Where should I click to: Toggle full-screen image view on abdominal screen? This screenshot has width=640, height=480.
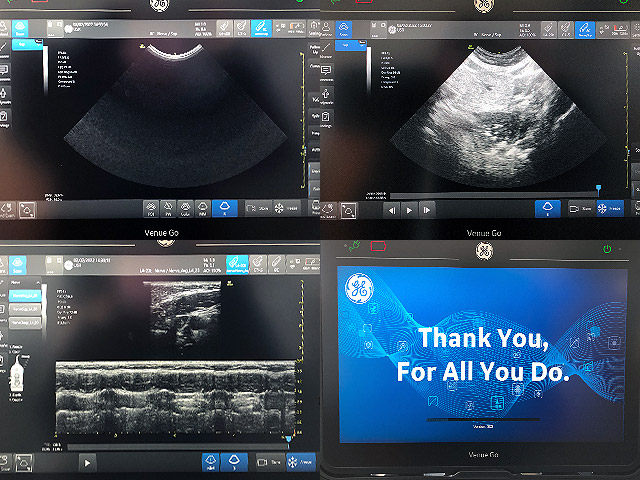coord(348,211)
